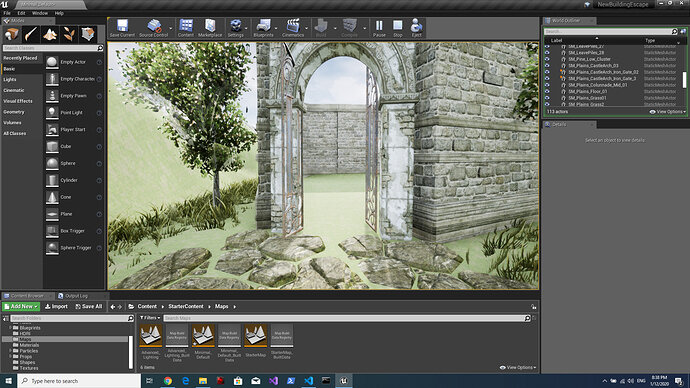Toggle visibility of SM_Pine_Low_Cluster

(x=547, y=59)
